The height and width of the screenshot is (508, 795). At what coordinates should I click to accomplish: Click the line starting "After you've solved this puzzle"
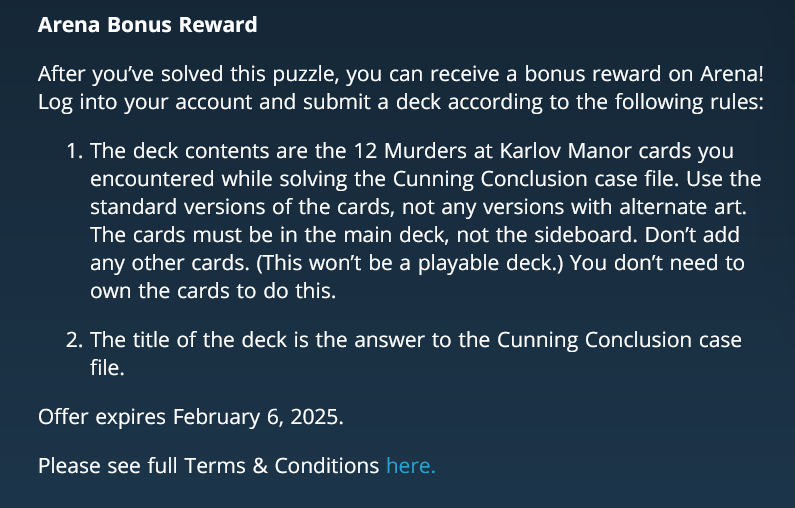[x=401, y=74]
